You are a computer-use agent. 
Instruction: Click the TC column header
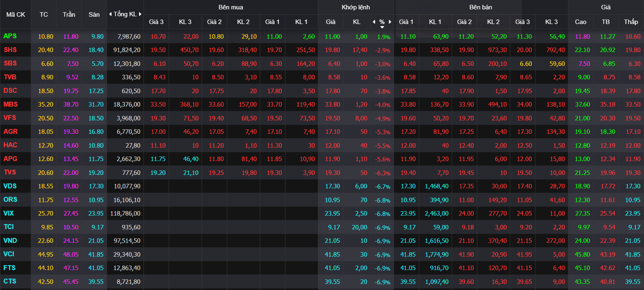coord(44,15)
